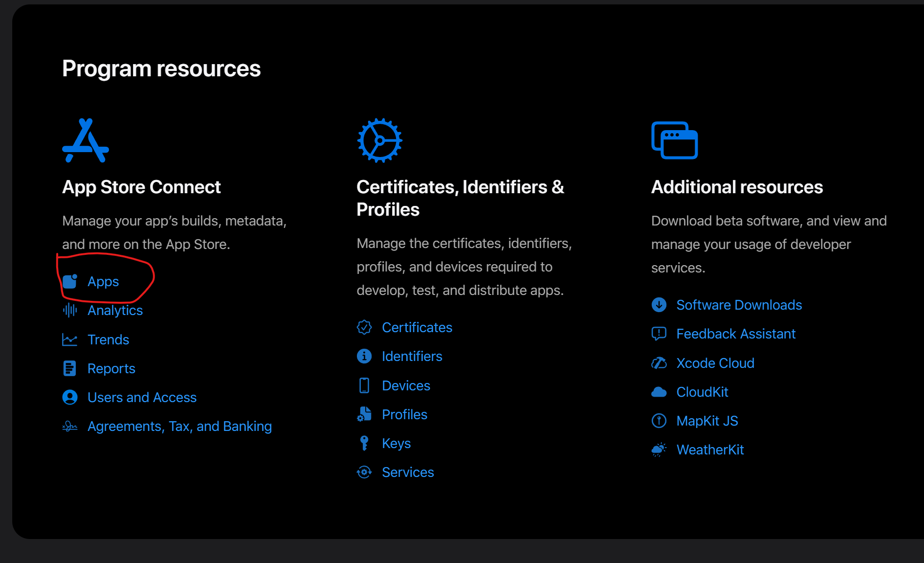Open Users and Access
This screenshot has height=563, width=924.
pos(142,397)
